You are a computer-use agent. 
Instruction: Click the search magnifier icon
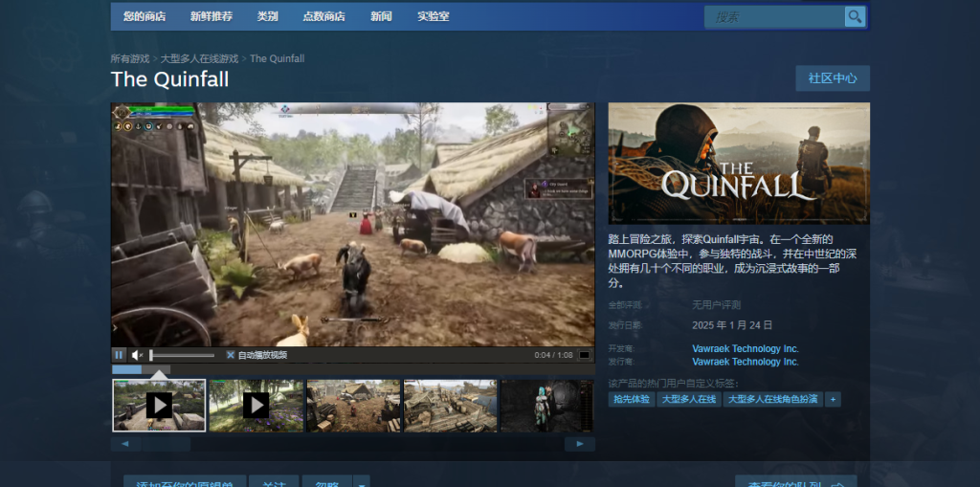click(855, 16)
